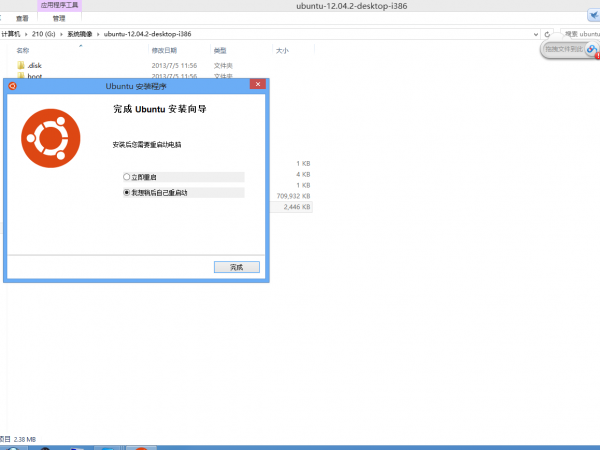Click the Ubuntu installer icon in the taskbar

[x=141, y=447]
